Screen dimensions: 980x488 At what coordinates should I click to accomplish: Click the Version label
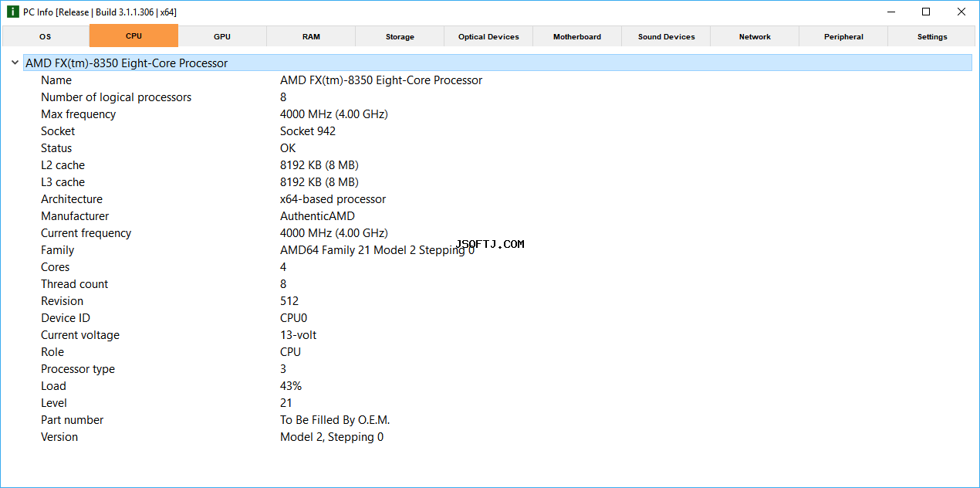[59, 437]
